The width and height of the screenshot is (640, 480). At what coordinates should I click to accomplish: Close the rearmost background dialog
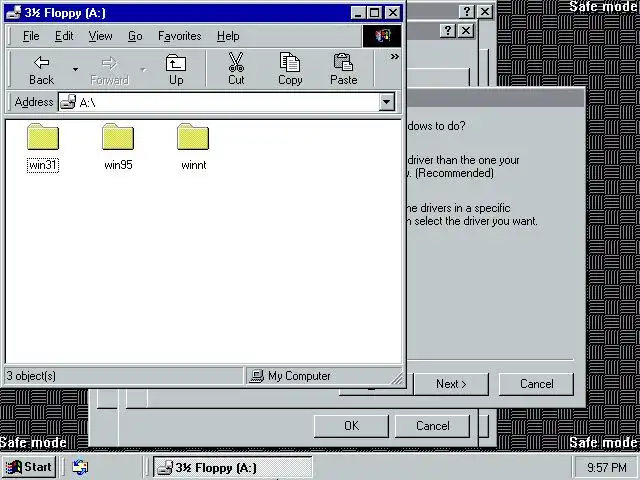[x=485, y=11]
